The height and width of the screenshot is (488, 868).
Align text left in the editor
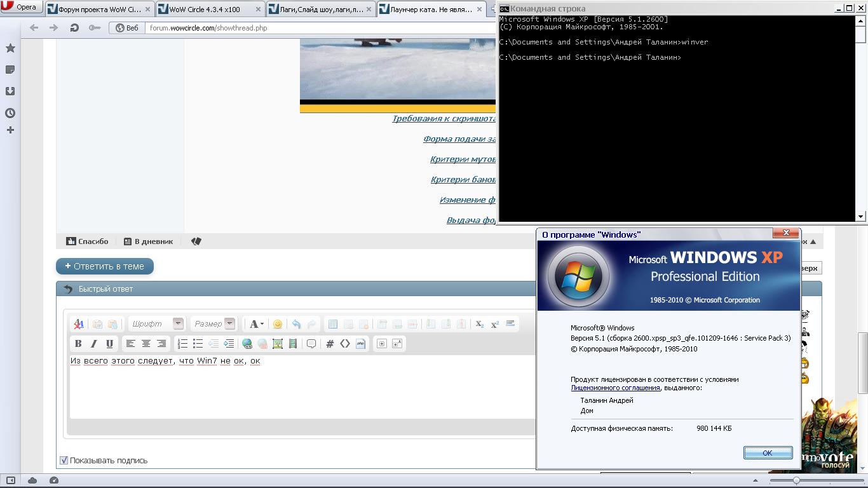click(130, 344)
